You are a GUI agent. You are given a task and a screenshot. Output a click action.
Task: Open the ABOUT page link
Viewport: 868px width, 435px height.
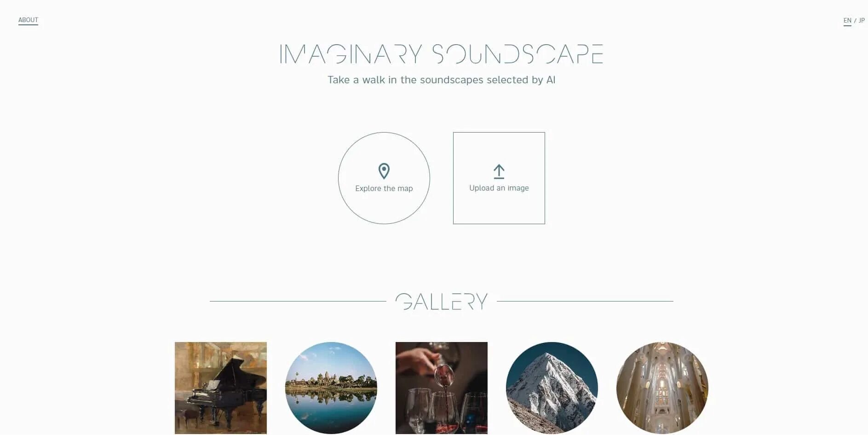28,20
